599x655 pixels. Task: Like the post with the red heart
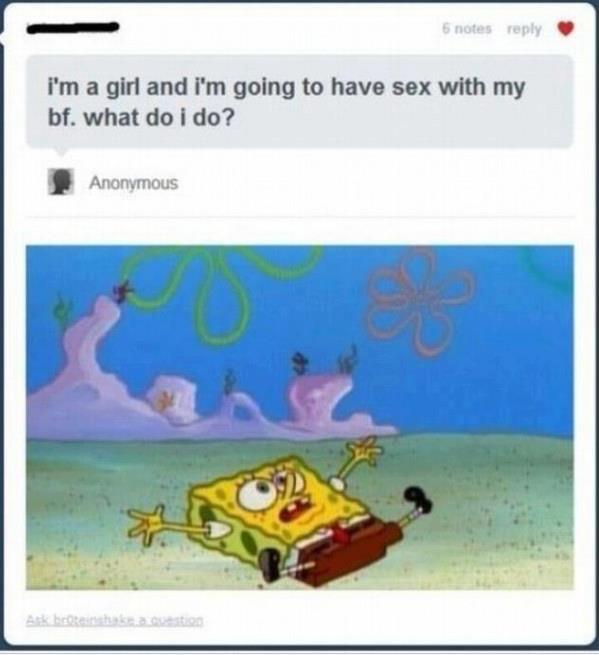pyautogui.click(x=566, y=29)
